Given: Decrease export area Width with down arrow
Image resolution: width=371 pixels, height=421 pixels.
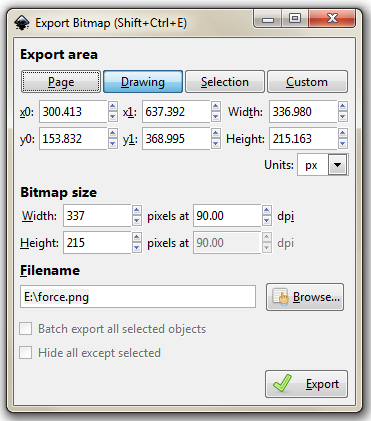Looking at the screenshot, I should [343, 117].
